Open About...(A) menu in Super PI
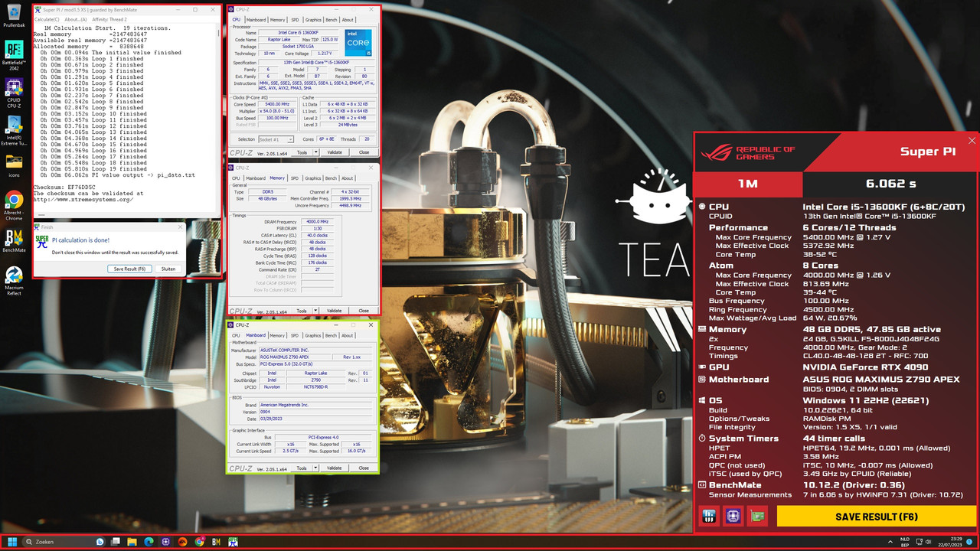The height and width of the screenshot is (551, 980). click(76, 19)
